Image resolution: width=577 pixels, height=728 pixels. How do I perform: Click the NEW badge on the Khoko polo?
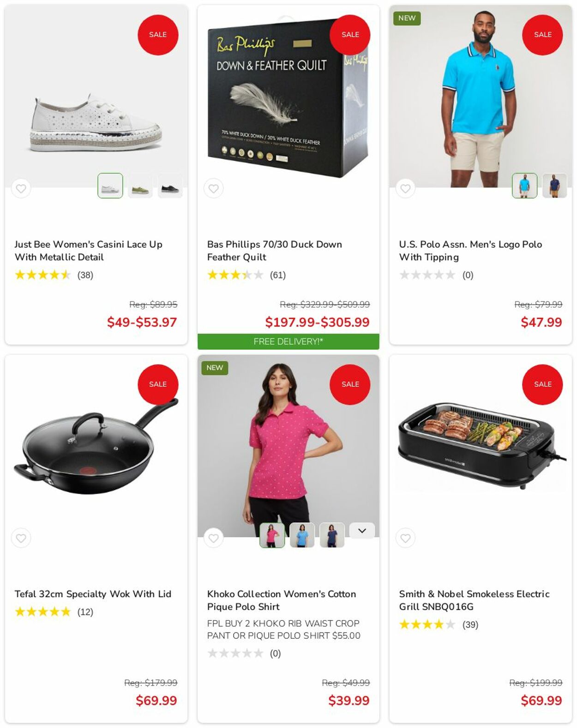click(215, 368)
